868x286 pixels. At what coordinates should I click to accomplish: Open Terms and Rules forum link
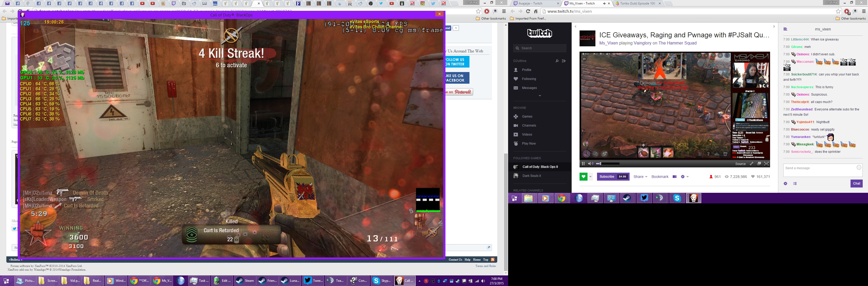pos(486,266)
